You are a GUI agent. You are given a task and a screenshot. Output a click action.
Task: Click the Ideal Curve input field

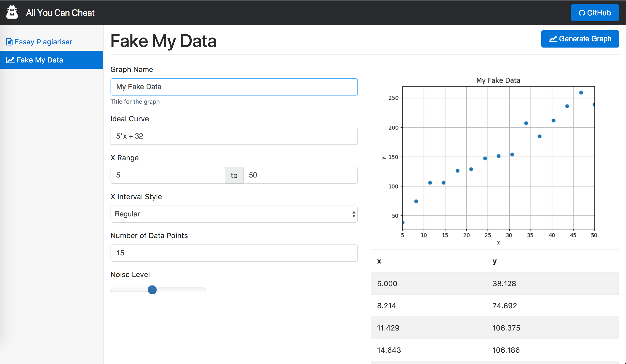pos(234,136)
